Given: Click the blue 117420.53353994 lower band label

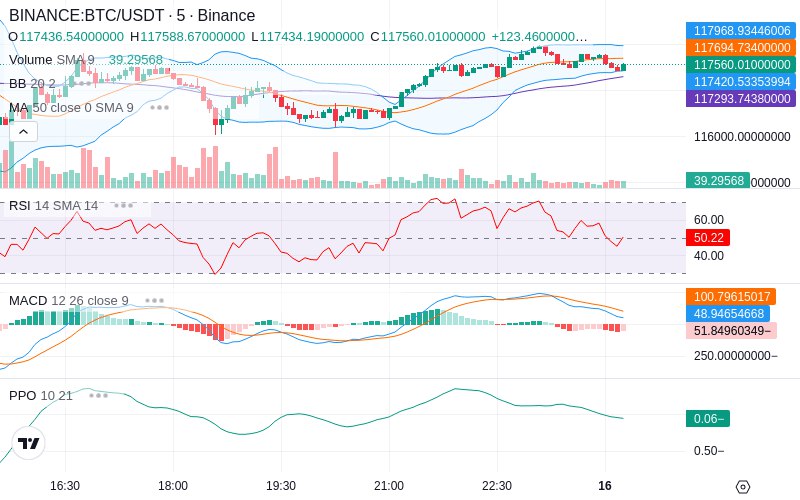Looking at the screenshot, I should 741,81.
